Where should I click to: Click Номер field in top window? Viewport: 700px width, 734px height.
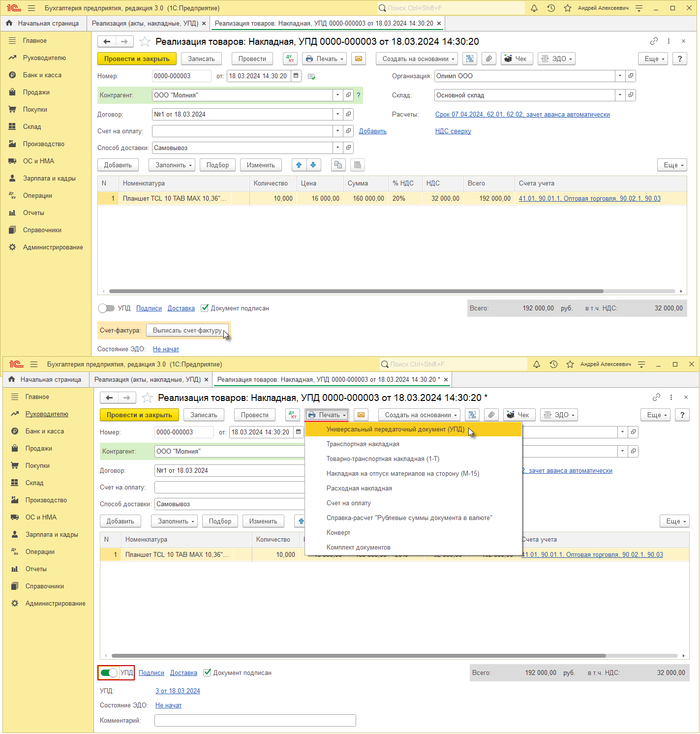182,76
